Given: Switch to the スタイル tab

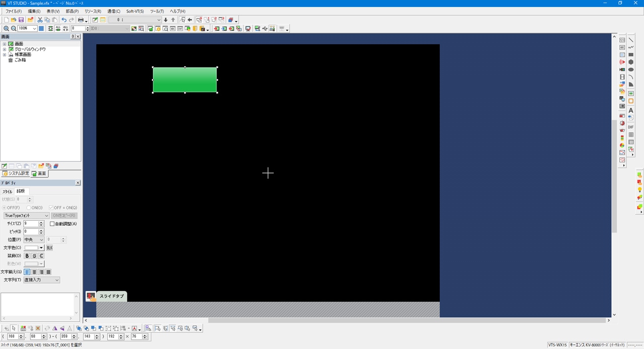Looking at the screenshot, I should 7,192.
